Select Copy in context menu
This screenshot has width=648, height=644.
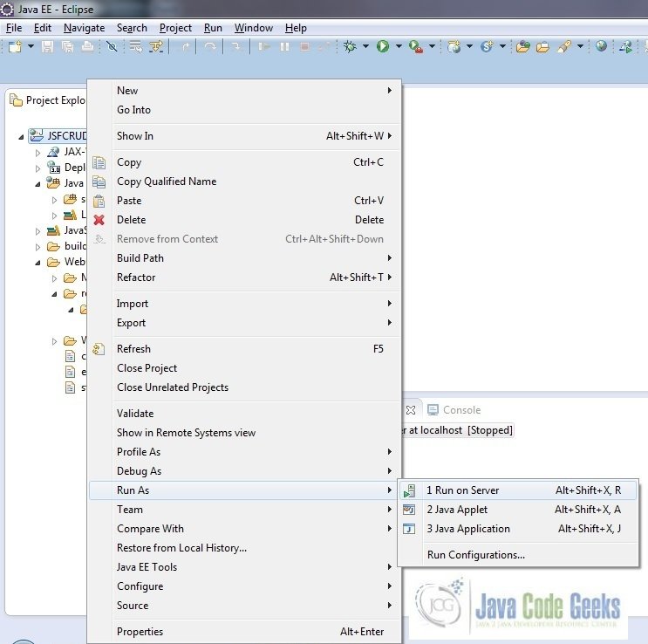click(245, 162)
